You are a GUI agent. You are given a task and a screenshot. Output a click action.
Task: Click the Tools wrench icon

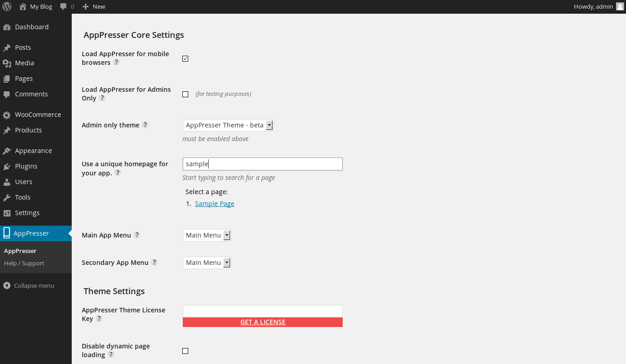point(6,197)
